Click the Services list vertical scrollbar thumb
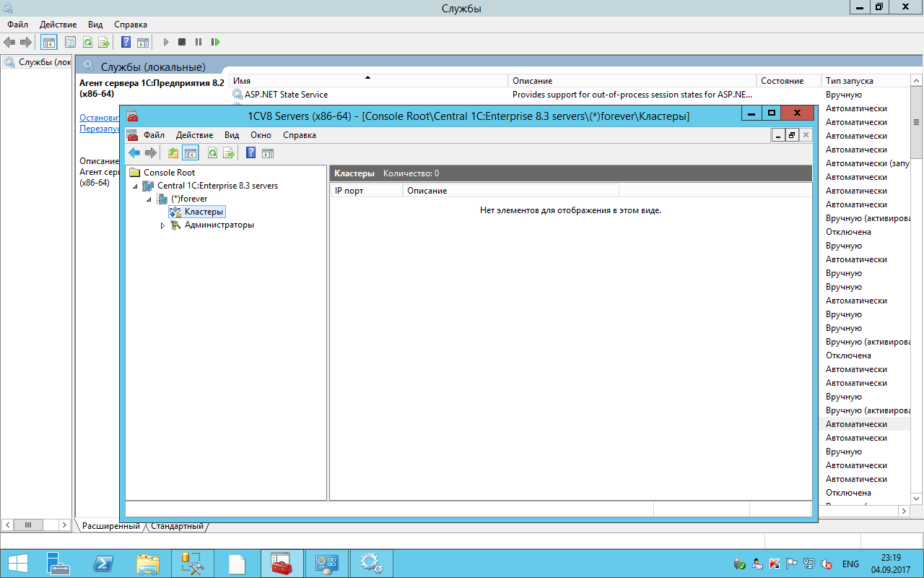 (917, 123)
